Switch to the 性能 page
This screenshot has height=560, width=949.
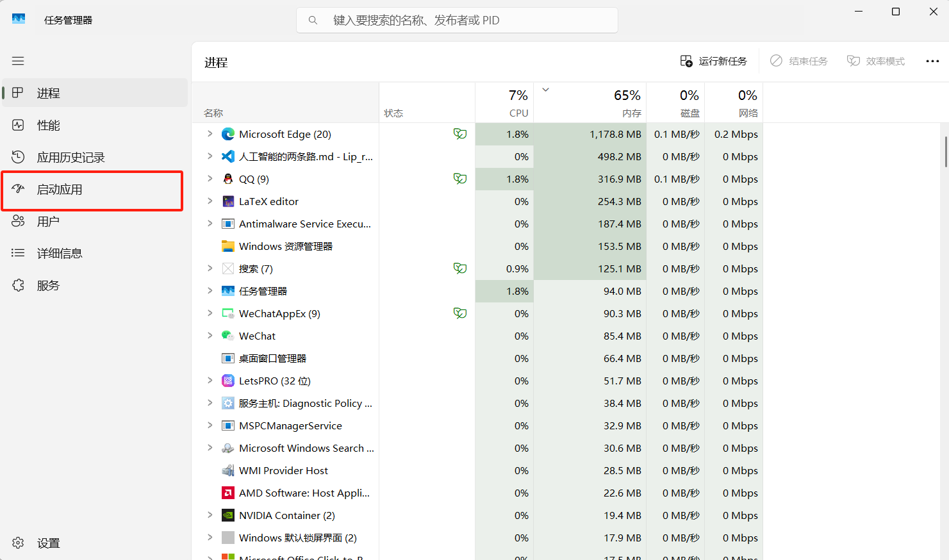[95, 125]
